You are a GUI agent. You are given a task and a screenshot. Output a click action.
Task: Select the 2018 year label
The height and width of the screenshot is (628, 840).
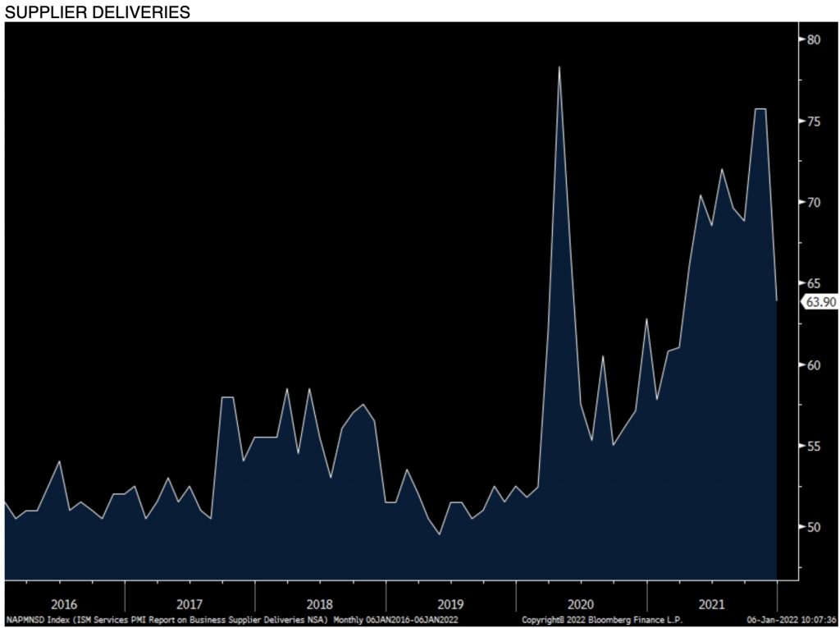tap(320, 602)
